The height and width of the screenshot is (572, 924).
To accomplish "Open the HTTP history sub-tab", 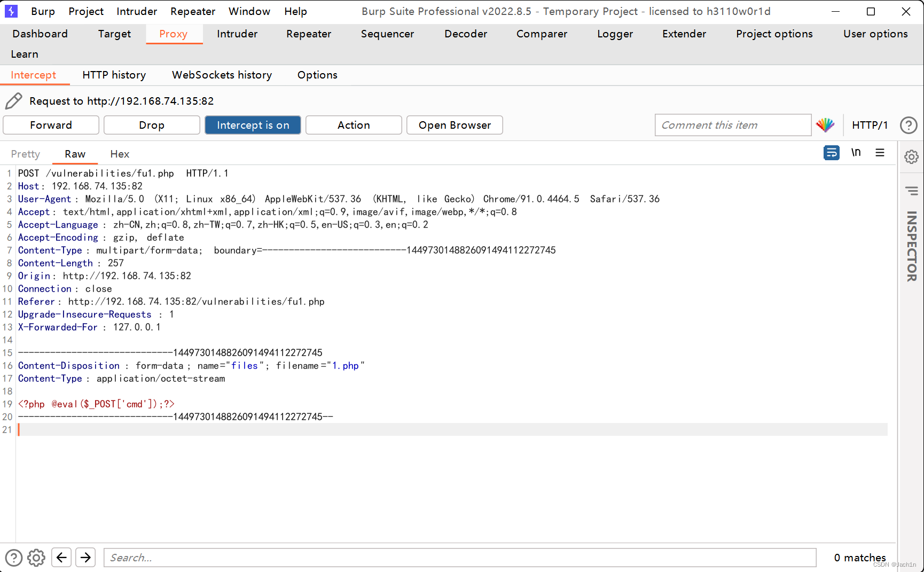I will tap(114, 75).
